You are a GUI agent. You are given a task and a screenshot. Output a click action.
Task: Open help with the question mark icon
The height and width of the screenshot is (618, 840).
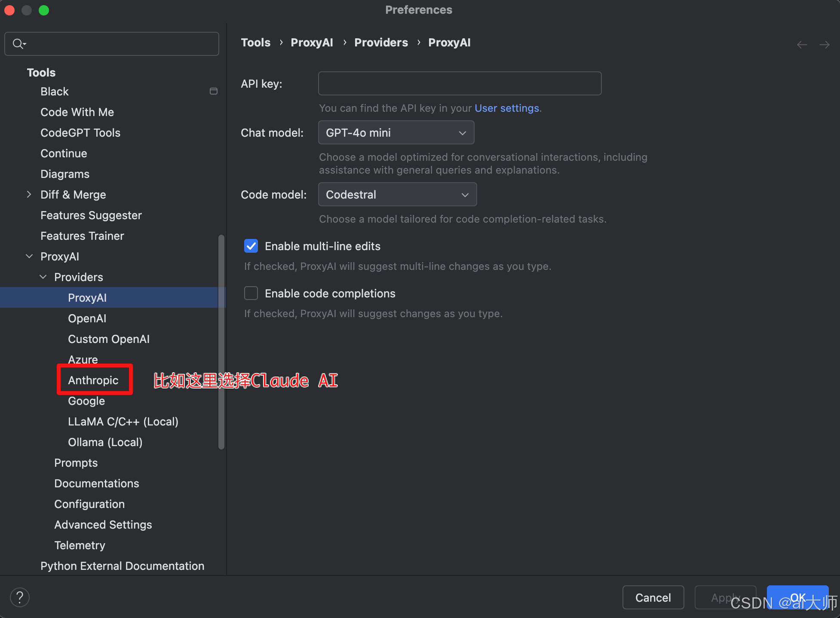coord(20,597)
